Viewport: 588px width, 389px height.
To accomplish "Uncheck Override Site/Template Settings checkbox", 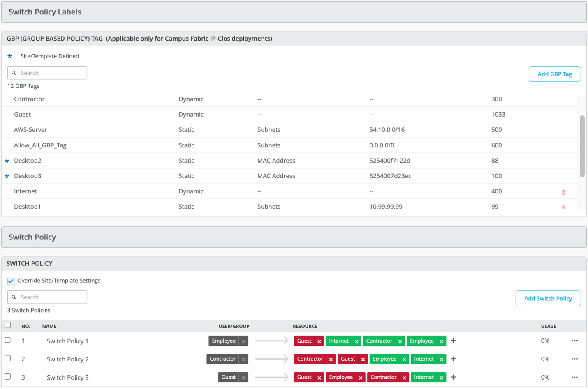I will [x=11, y=281].
